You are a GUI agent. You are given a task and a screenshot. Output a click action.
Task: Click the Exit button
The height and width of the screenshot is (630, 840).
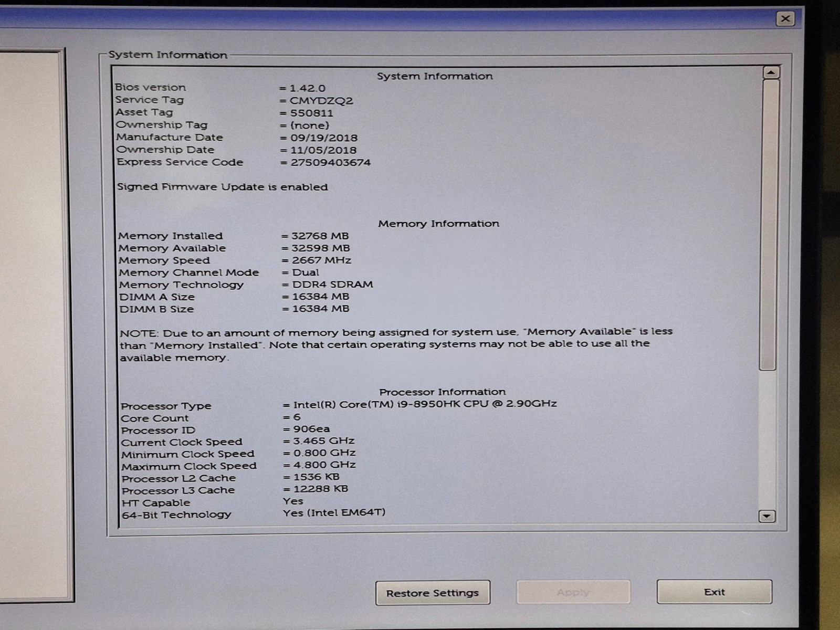tap(714, 592)
